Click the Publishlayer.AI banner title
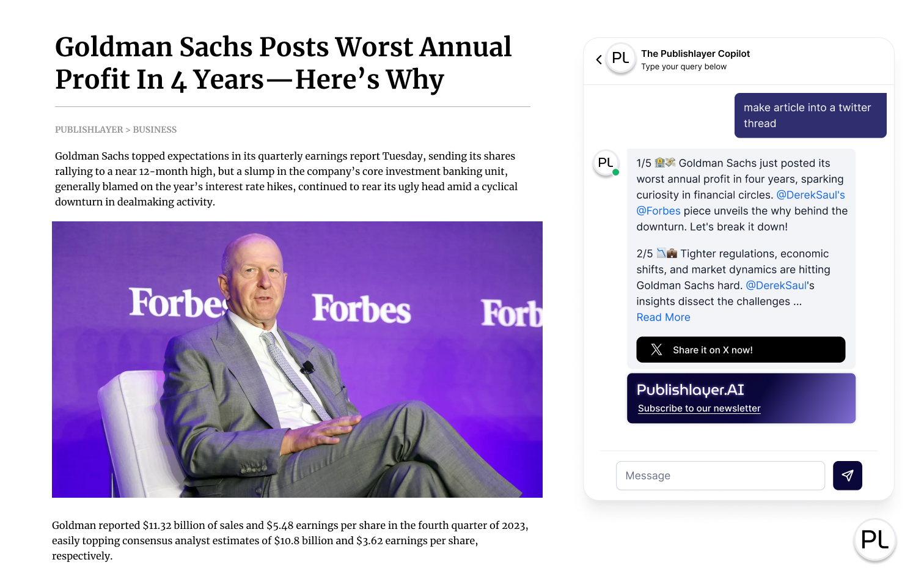 pos(691,390)
